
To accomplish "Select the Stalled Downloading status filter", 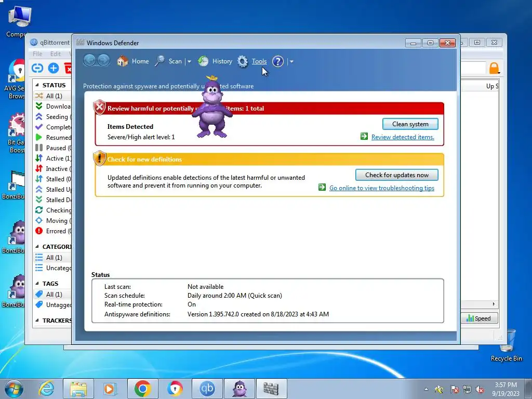I will coord(52,200).
